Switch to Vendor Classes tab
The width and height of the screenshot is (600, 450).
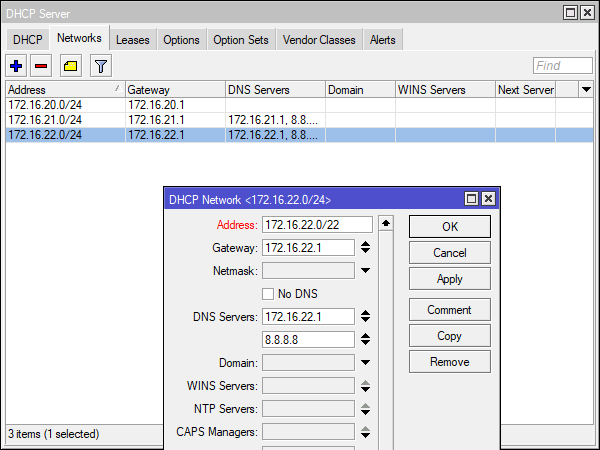pyautogui.click(x=319, y=40)
